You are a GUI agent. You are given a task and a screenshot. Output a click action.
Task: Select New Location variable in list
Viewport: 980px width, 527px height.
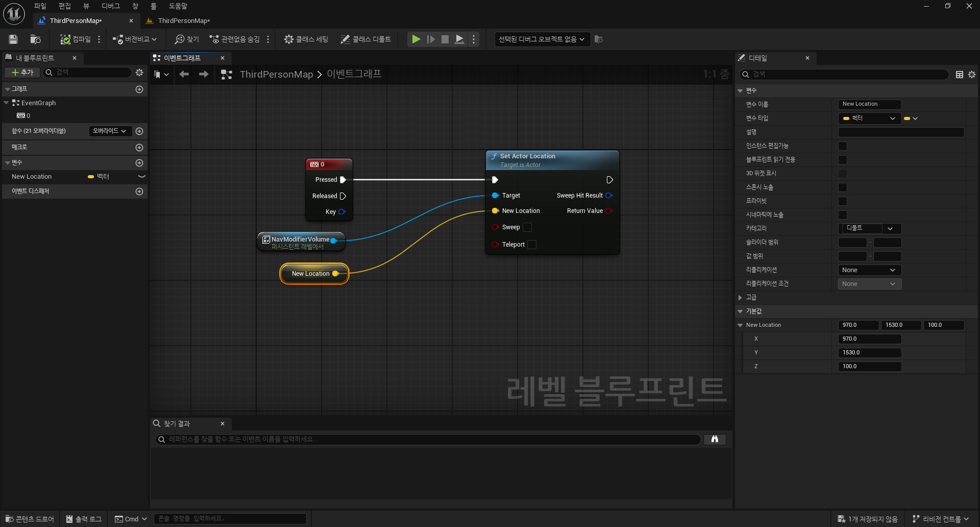click(32, 177)
